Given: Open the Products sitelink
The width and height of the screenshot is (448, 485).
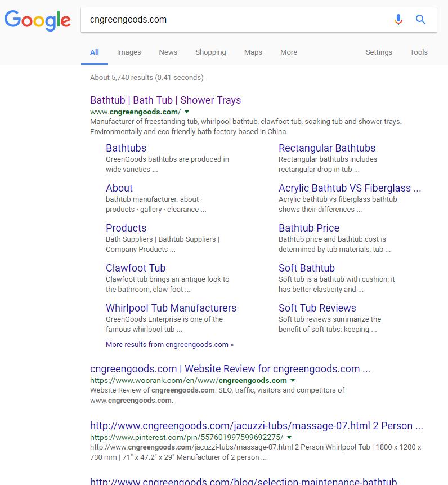Looking at the screenshot, I should click(126, 228).
